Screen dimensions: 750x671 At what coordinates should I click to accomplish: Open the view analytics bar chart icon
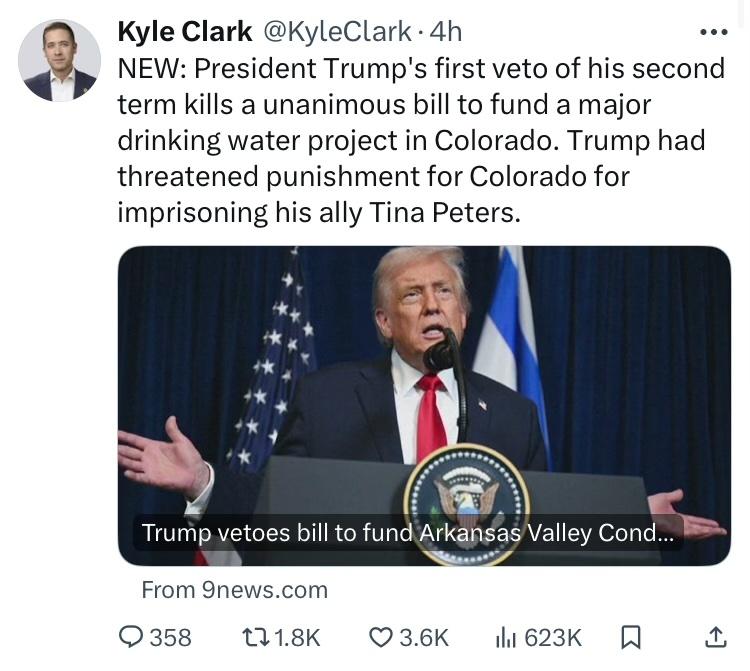pyautogui.click(x=506, y=637)
